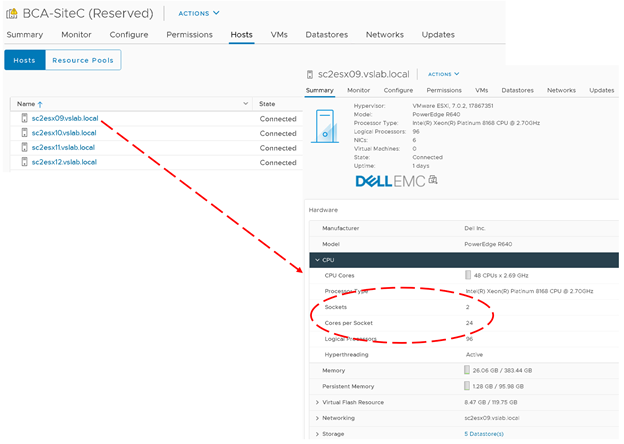The height and width of the screenshot is (444, 624).
Task: Click the Name column header
Action: pyautogui.click(x=26, y=104)
